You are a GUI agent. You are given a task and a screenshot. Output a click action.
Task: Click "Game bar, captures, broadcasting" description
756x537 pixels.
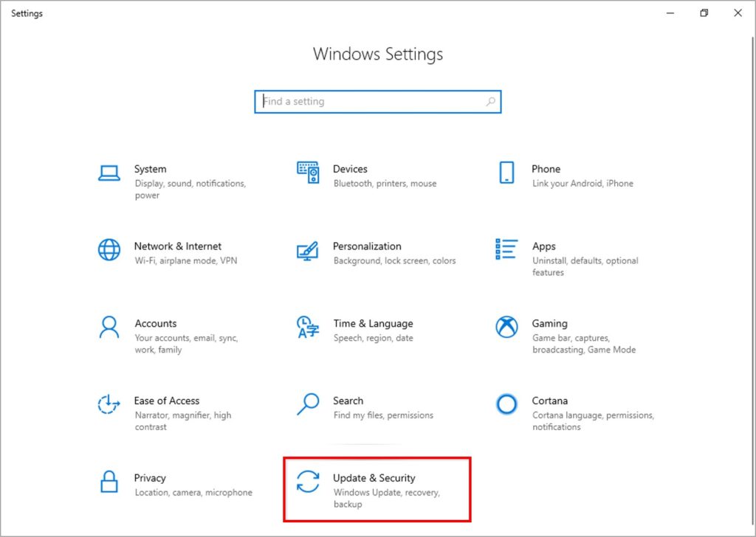[x=584, y=344]
